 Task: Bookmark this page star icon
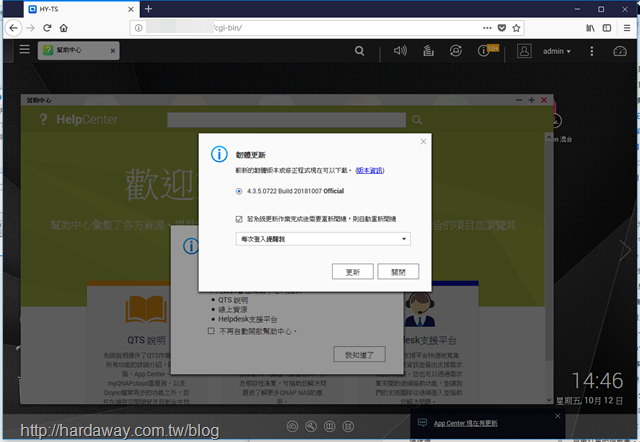click(x=516, y=28)
